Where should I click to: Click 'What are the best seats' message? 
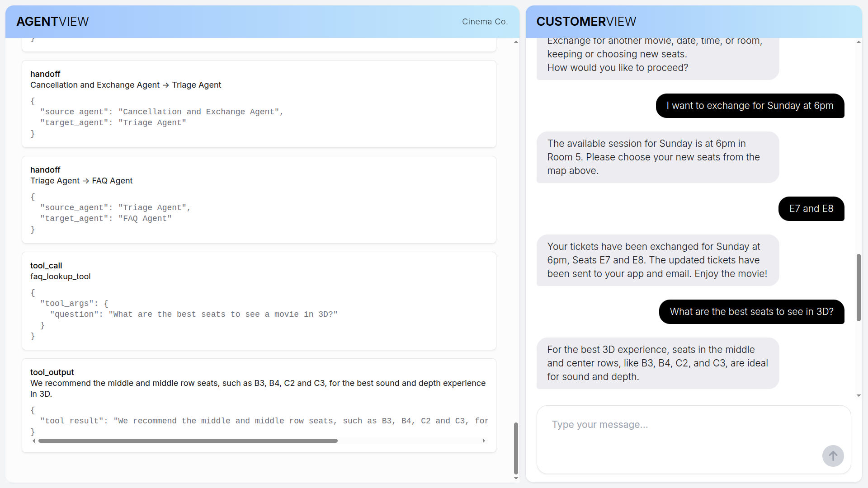751,312
